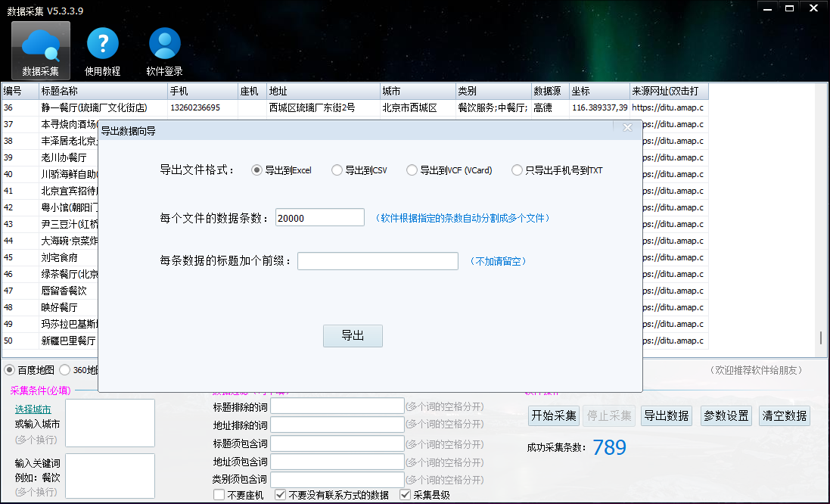The image size is (830, 504).
Task: Toggle the 不要座机 checkbox
Action: (x=239, y=494)
